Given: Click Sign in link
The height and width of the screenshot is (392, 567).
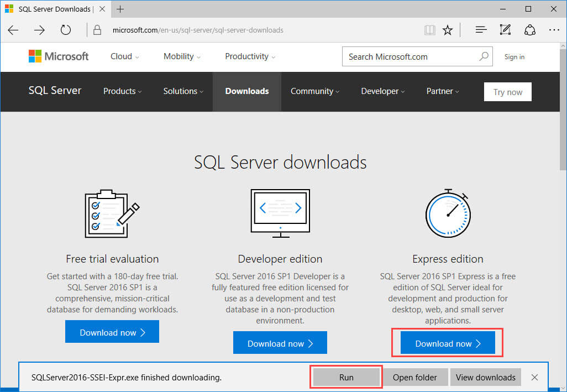Looking at the screenshot, I should (514, 57).
